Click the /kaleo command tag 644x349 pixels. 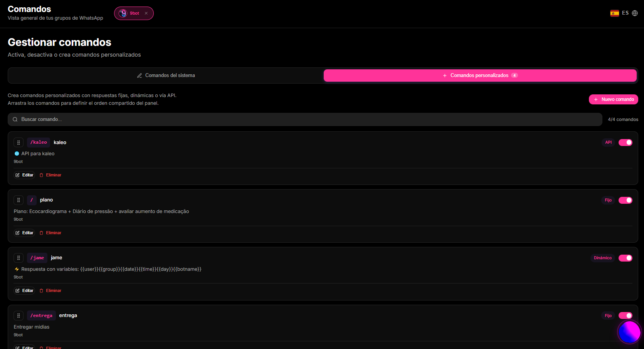point(39,143)
